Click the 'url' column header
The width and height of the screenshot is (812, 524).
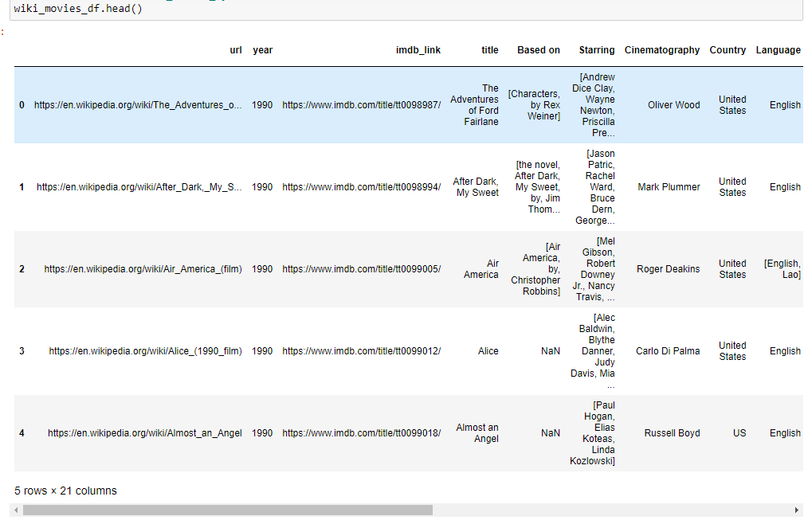(x=236, y=50)
